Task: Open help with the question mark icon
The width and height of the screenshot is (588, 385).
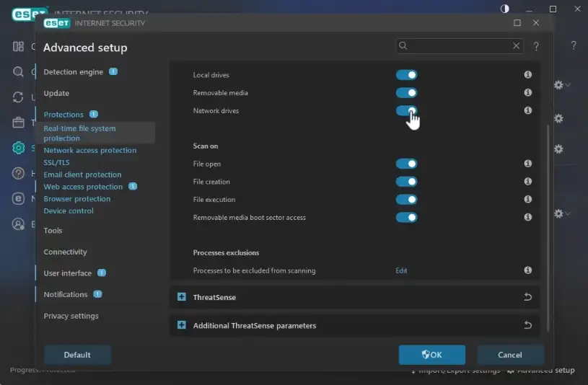Action: pos(536,46)
